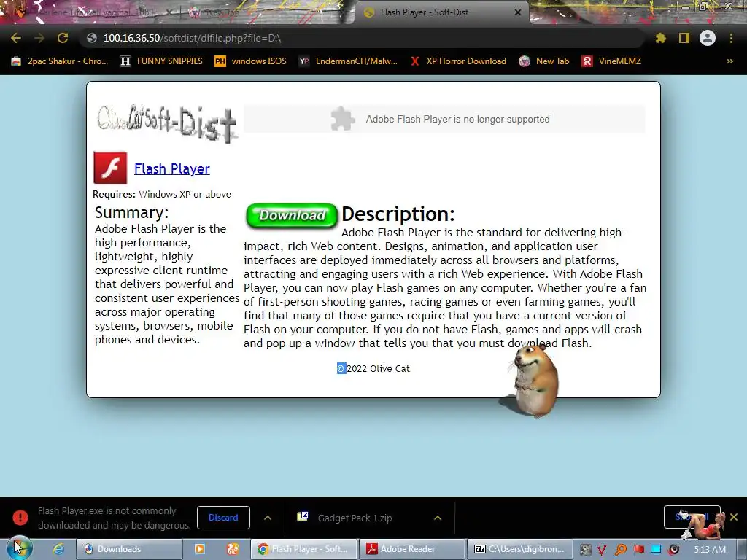The image size is (747, 560).
Task: Open the 2pac Shakur bookmark
Action: point(60,61)
